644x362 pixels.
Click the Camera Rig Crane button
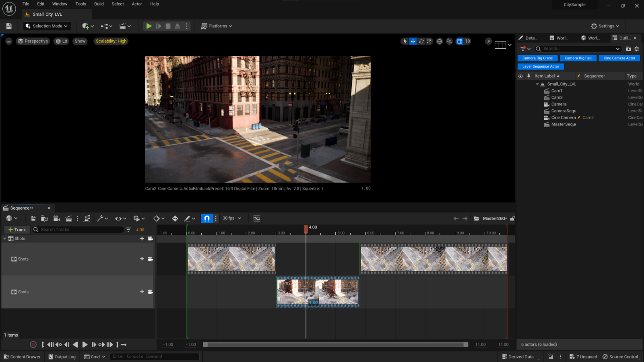click(x=537, y=58)
